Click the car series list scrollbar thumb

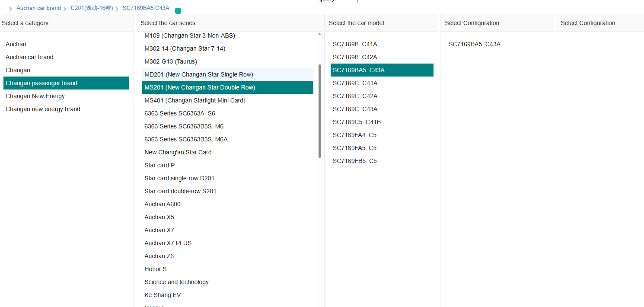click(x=320, y=111)
